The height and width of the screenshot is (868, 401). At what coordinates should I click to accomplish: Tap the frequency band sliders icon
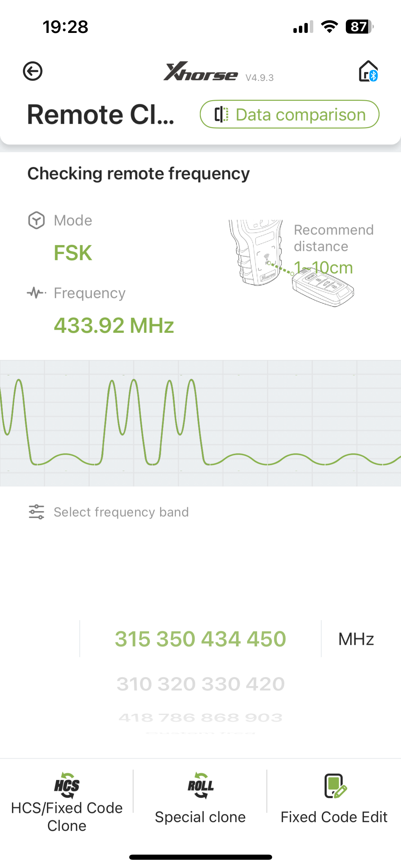tap(36, 512)
